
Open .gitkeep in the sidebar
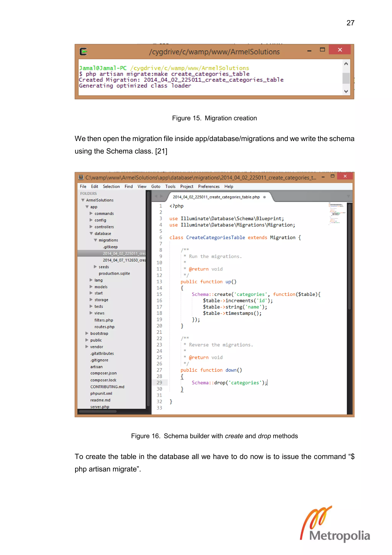click(x=110, y=247)
